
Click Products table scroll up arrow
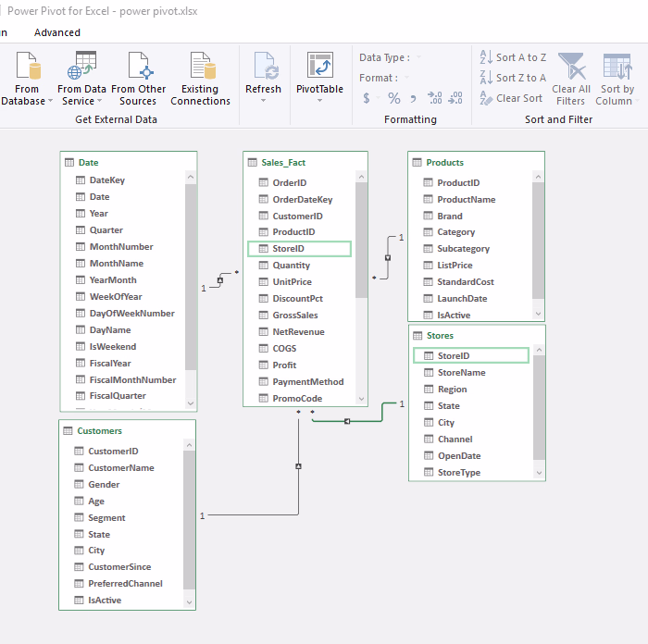[538, 177]
